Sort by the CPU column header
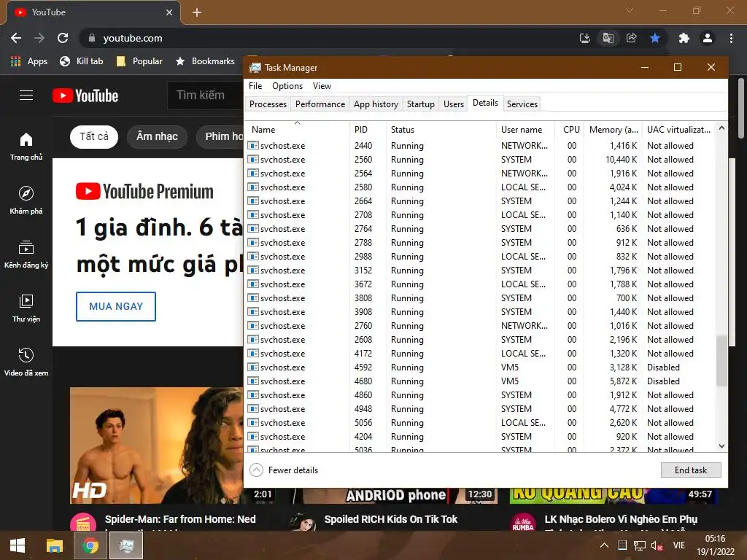Screen dimensions: 747x560 pyautogui.click(x=570, y=130)
